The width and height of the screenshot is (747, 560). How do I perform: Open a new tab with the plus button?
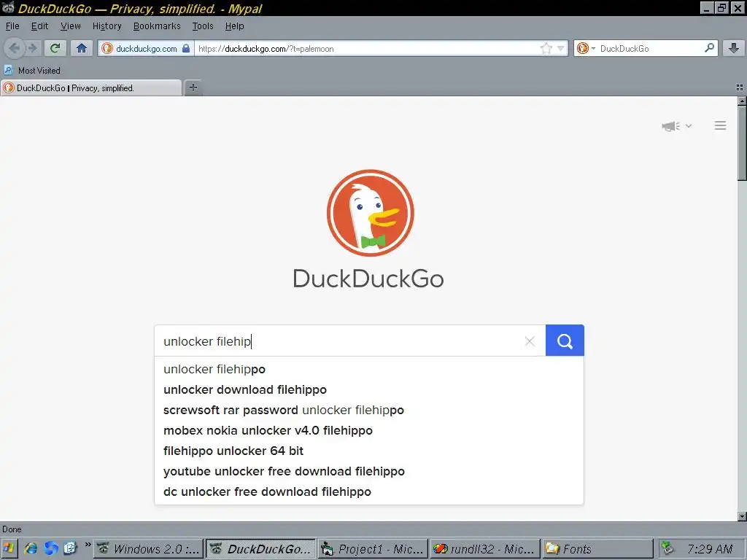[193, 87]
